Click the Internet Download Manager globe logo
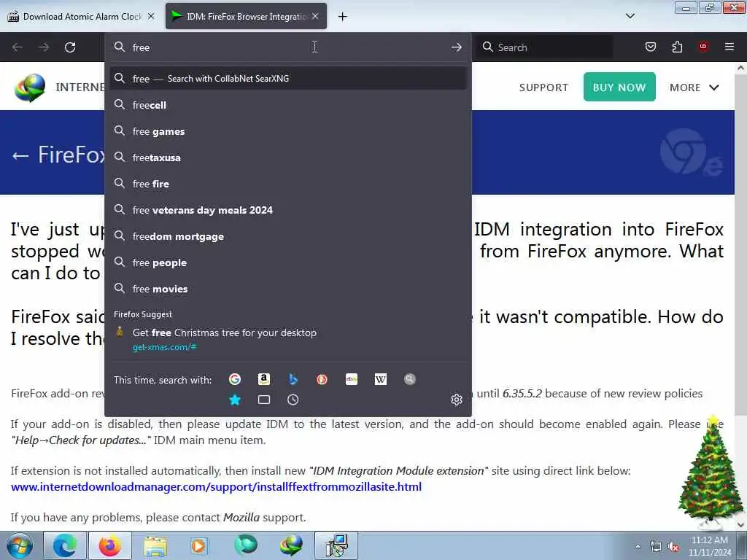Viewport: 747px width, 560px height. pos(29,87)
